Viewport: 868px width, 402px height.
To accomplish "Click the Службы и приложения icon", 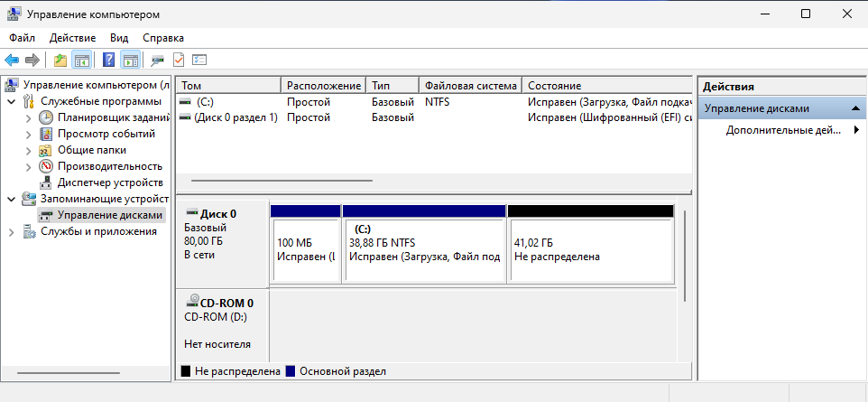I will pos(29,231).
